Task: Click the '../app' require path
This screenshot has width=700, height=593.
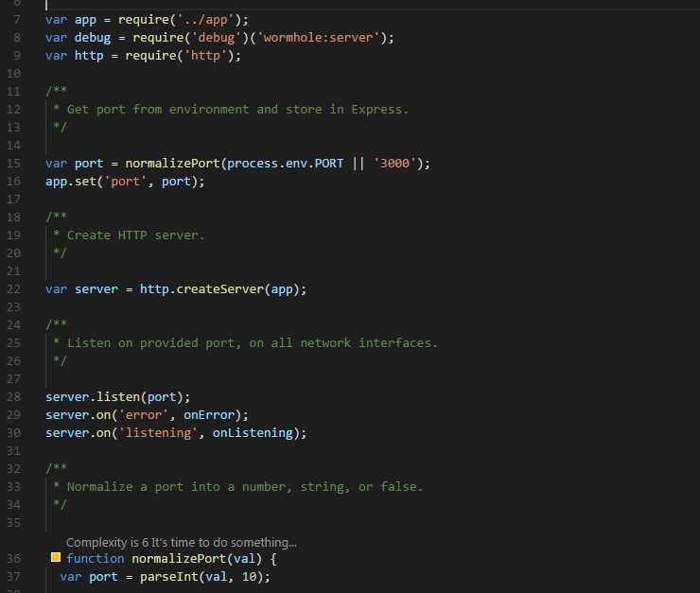Action: click(205, 20)
